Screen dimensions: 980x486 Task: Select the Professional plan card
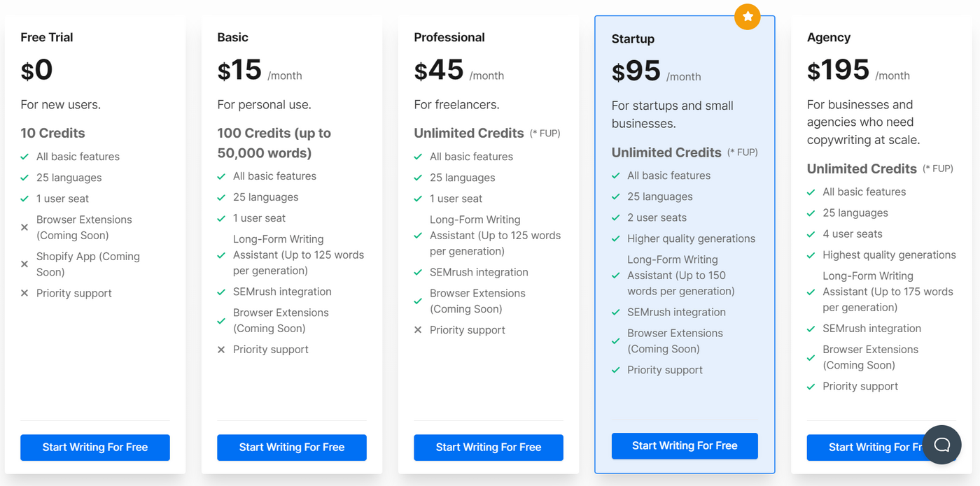point(488,245)
